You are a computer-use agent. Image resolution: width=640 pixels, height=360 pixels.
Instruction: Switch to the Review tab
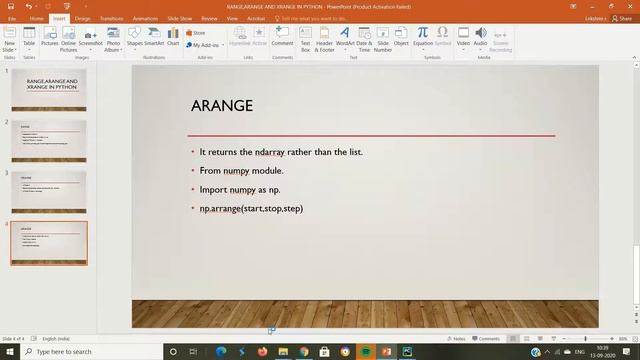tap(209, 18)
